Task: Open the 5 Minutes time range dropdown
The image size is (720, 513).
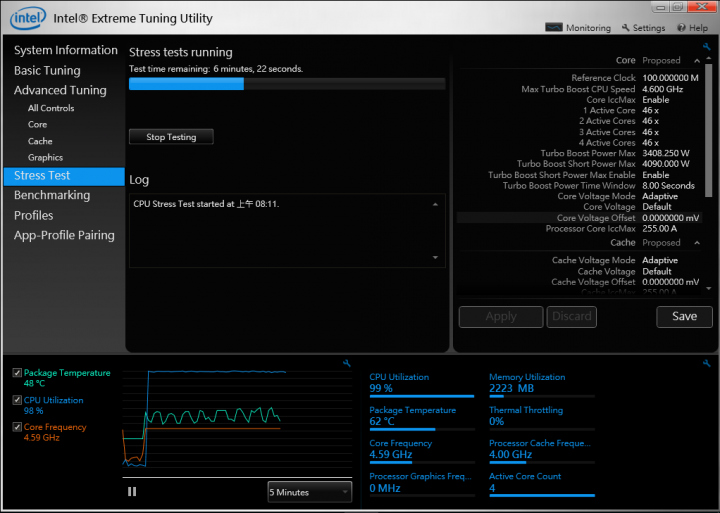Action: [x=310, y=492]
